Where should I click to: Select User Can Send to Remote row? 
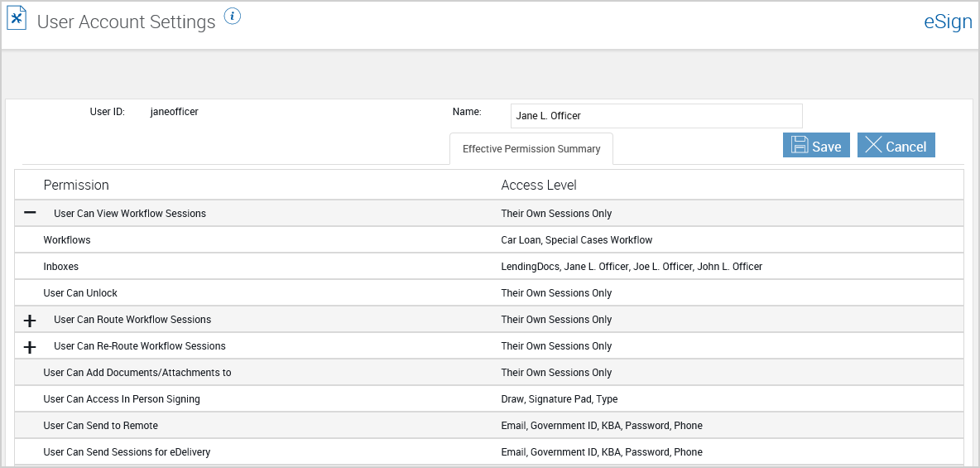coord(488,426)
